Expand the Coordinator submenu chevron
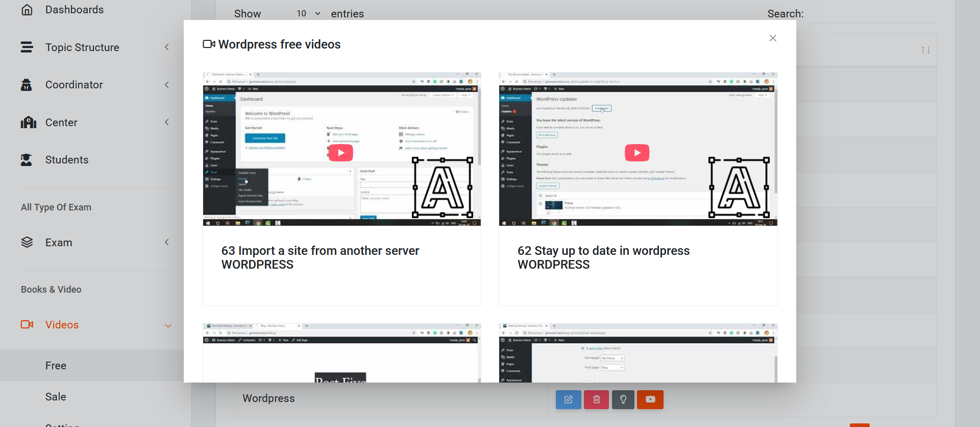The width and height of the screenshot is (980, 427). pyautogui.click(x=167, y=85)
